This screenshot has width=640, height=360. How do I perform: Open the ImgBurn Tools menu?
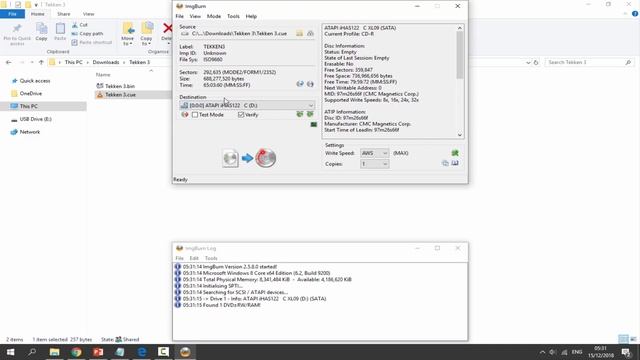[233, 16]
